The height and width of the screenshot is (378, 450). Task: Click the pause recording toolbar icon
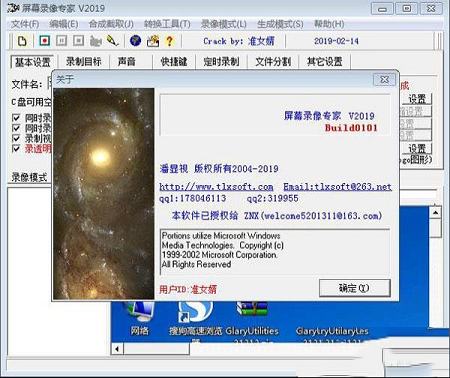click(61, 41)
